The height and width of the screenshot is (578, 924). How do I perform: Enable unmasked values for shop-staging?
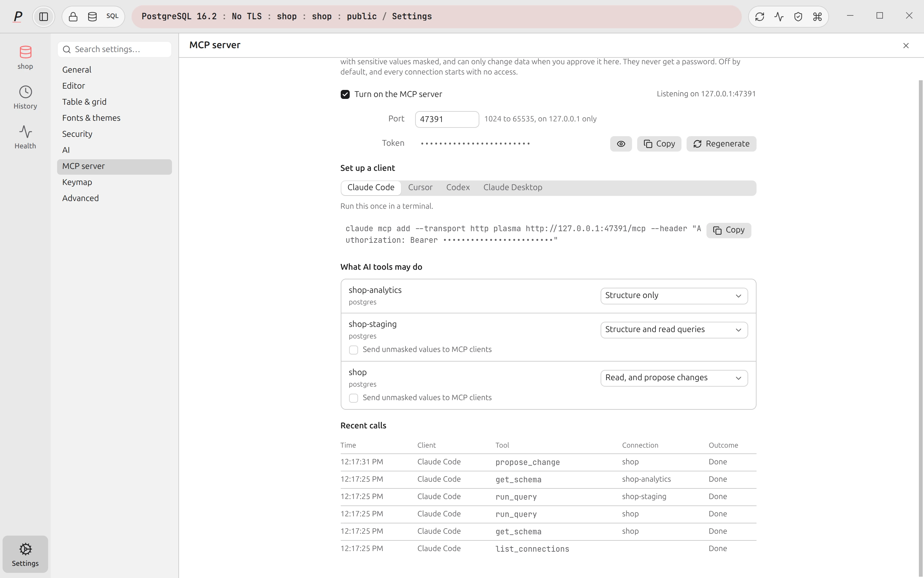pos(354,350)
